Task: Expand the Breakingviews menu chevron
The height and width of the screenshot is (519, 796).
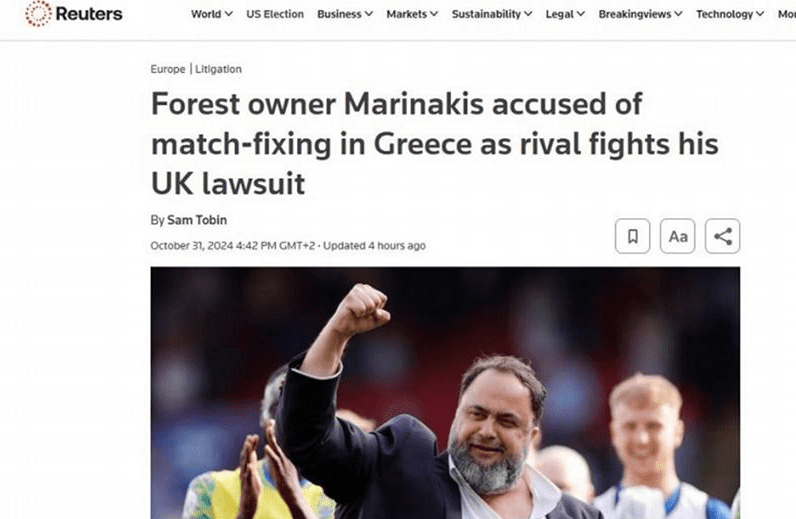Action: click(x=678, y=14)
